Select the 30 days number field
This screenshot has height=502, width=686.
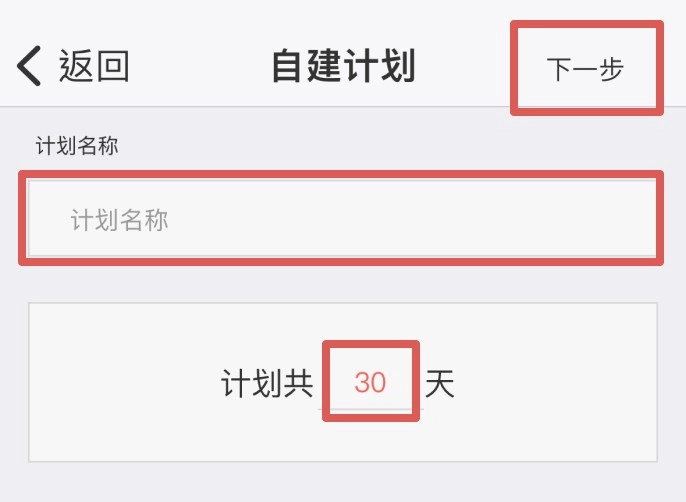point(370,382)
